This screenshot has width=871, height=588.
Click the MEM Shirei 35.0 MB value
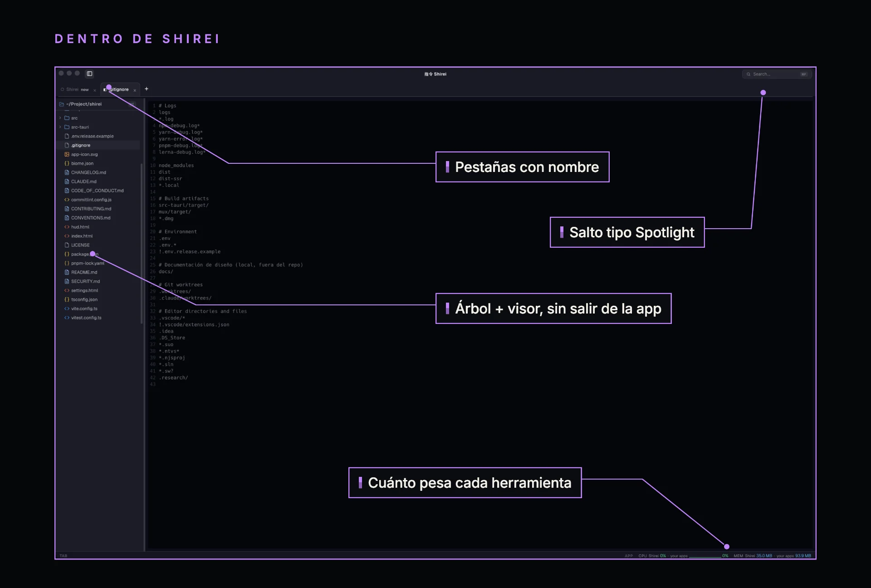[x=764, y=556]
